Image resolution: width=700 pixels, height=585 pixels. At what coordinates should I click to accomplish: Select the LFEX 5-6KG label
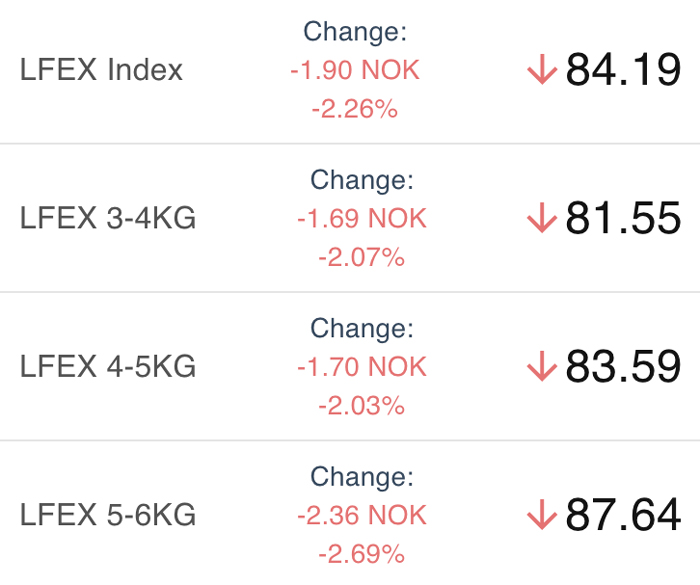click(108, 514)
